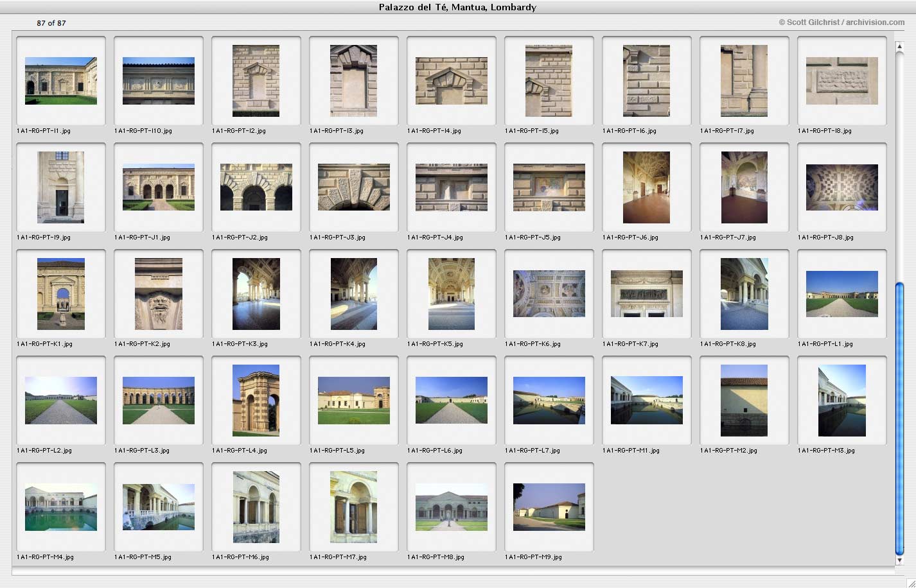The width and height of the screenshot is (916, 588).
Task: Open the 1A1-RG-PT-M2.jpg wall thumbnail
Action: 744,401
